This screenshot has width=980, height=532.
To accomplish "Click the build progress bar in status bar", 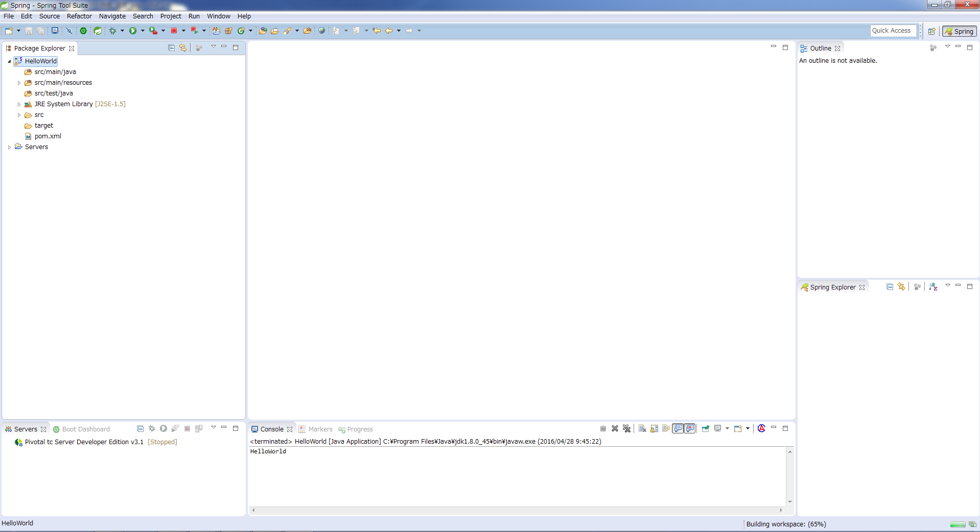I will pyautogui.click(x=957, y=524).
